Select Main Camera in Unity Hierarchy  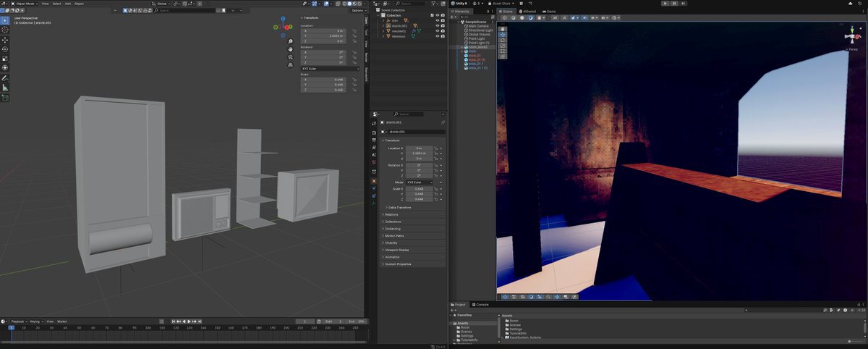click(x=480, y=26)
